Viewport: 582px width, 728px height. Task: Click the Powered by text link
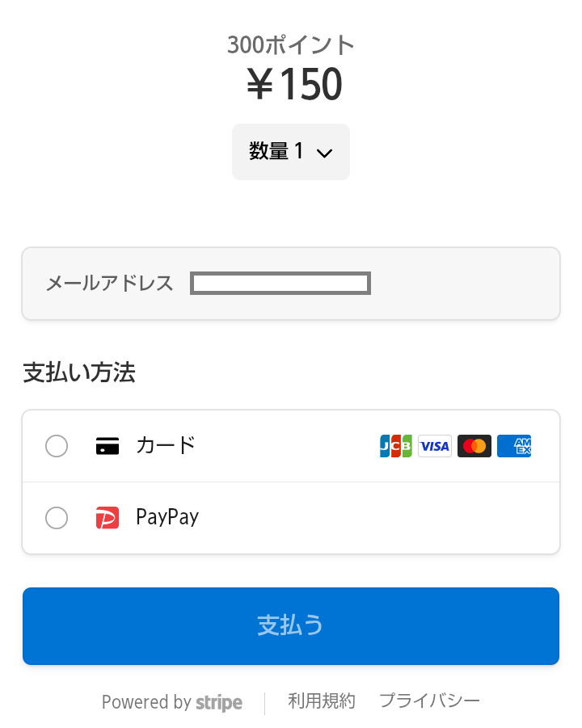tap(146, 703)
